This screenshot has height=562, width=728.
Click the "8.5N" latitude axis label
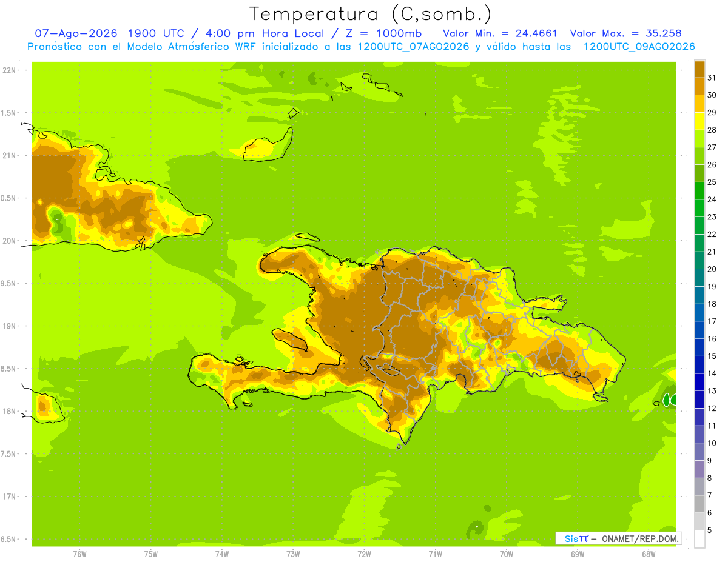(8, 369)
